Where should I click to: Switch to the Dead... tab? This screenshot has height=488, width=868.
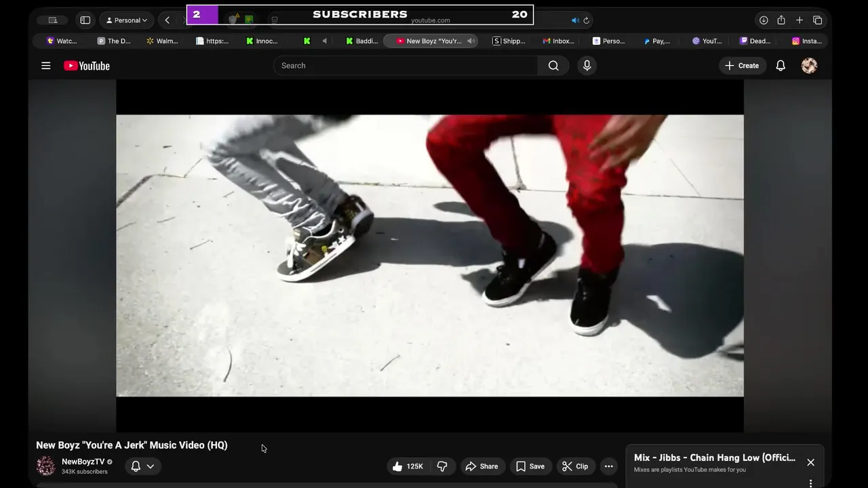point(755,41)
